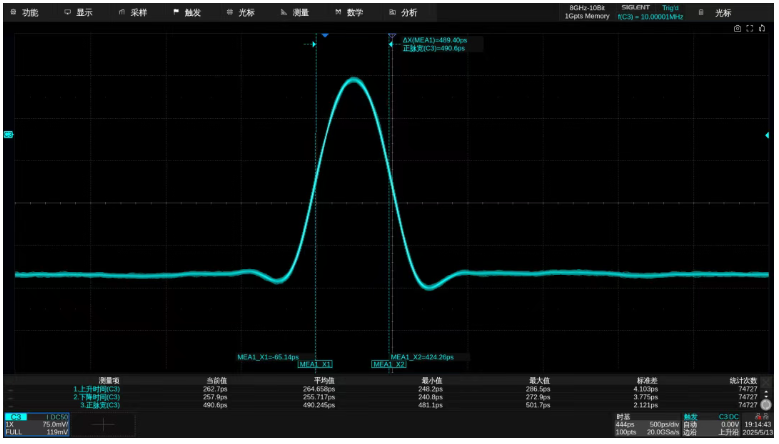Open the 光标 (Cursors) menu in the menu bar

tap(241, 12)
